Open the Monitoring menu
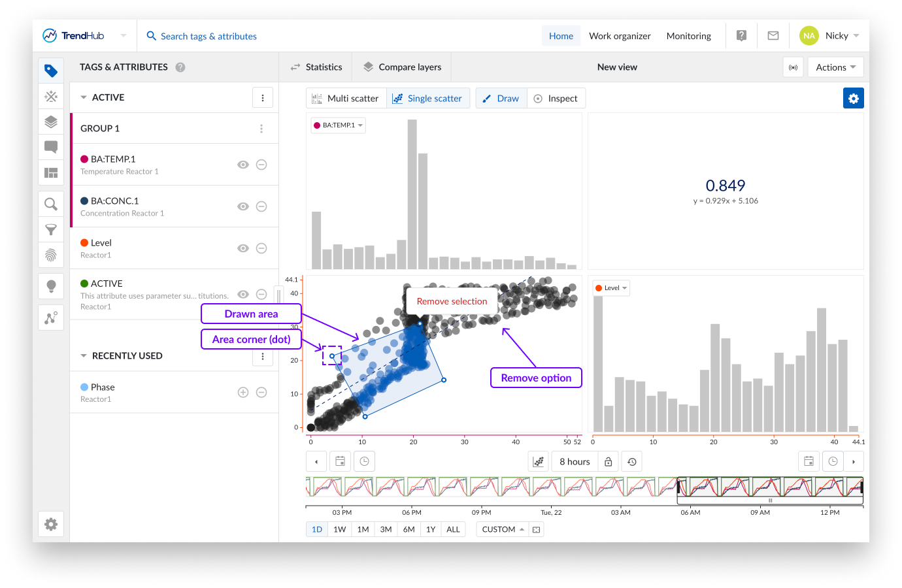 688,36
